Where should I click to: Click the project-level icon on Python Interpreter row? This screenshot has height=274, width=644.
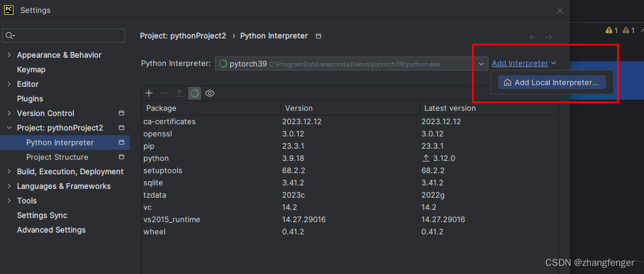[x=121, y=143]
